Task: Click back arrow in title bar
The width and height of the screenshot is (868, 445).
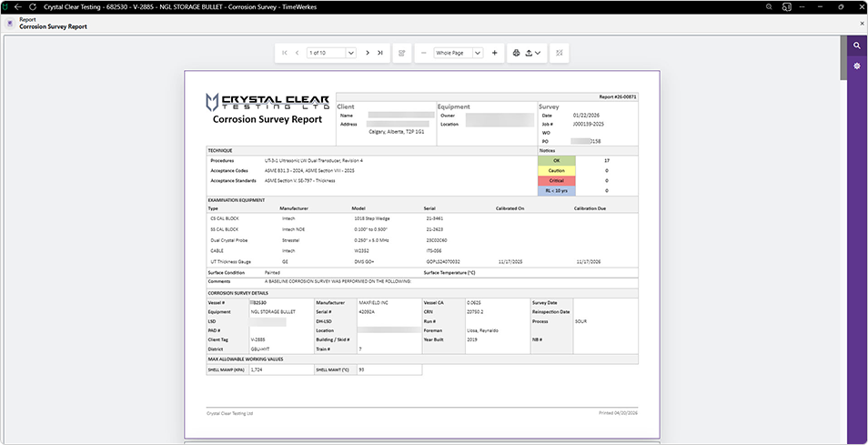Action: pos(18,6)
